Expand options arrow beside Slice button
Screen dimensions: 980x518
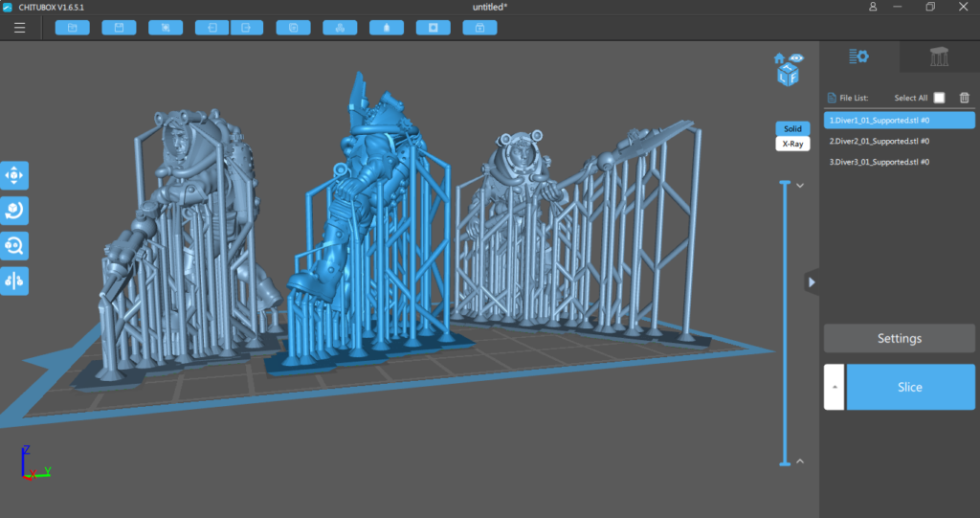(834, 387)
